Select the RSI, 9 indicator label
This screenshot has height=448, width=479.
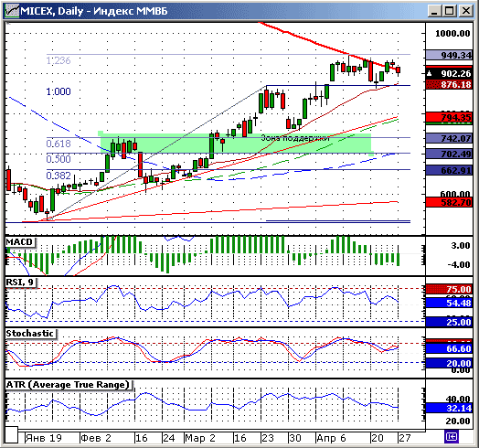[x=20, y=283]
